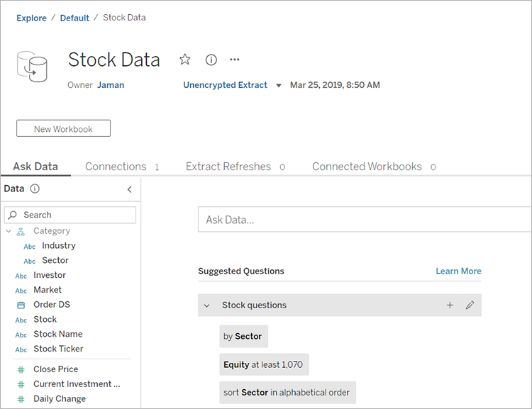Select the Stock Ticker field
The width and height of the screenshot is (532, 409).
pyautogui.click(x=58, y=349)
